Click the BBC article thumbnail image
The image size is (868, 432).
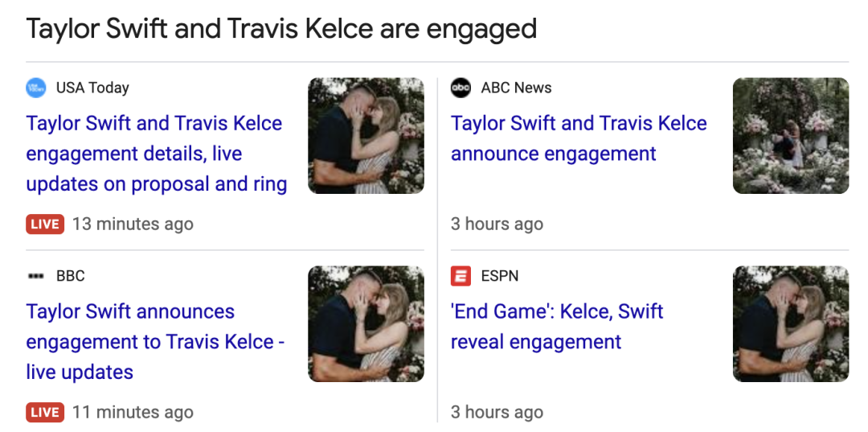(366, 324)
